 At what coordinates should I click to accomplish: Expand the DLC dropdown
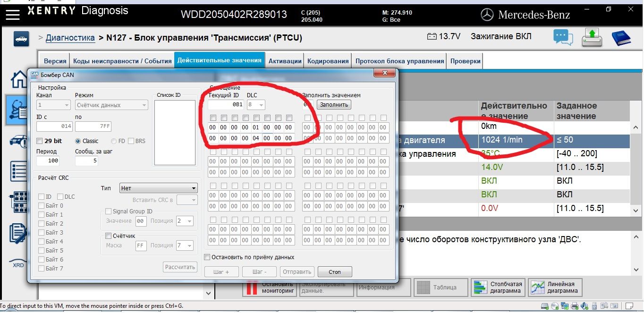tap(256, 105)
